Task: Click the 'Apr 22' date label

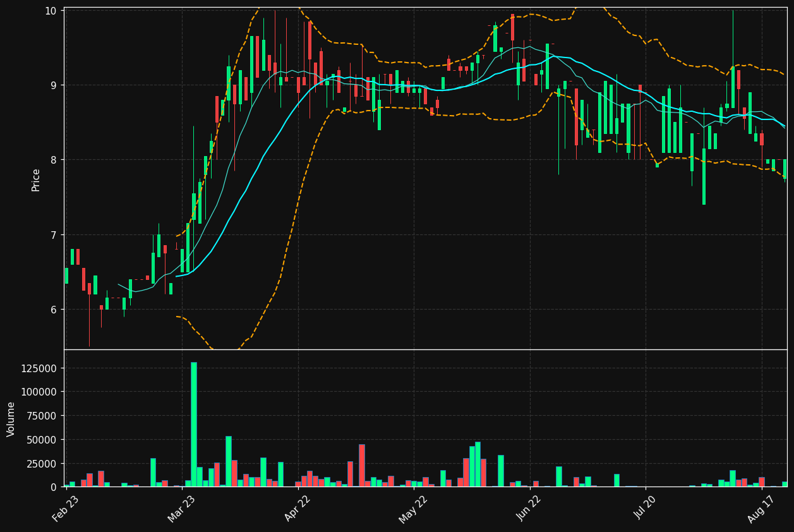Action: (298, 509)
